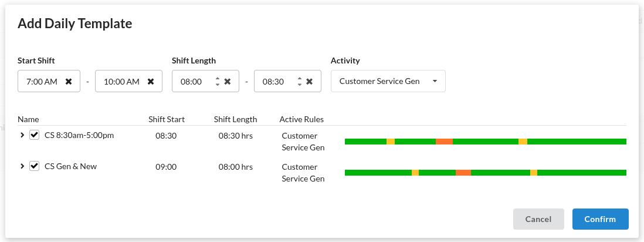Screen dimensions: 644x242
Task: Click into the 10:00 AM end time field
Action: tap(121, 82)
